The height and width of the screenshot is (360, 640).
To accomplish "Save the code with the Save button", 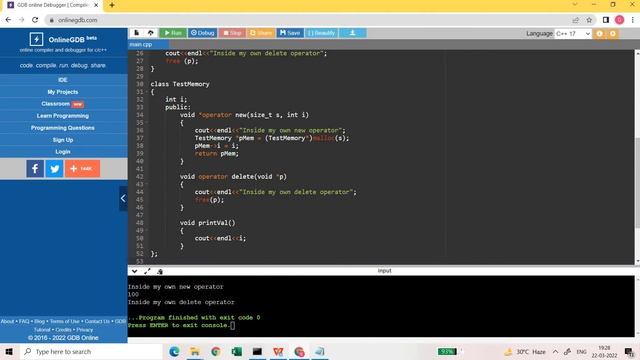I will coord(290,33).
